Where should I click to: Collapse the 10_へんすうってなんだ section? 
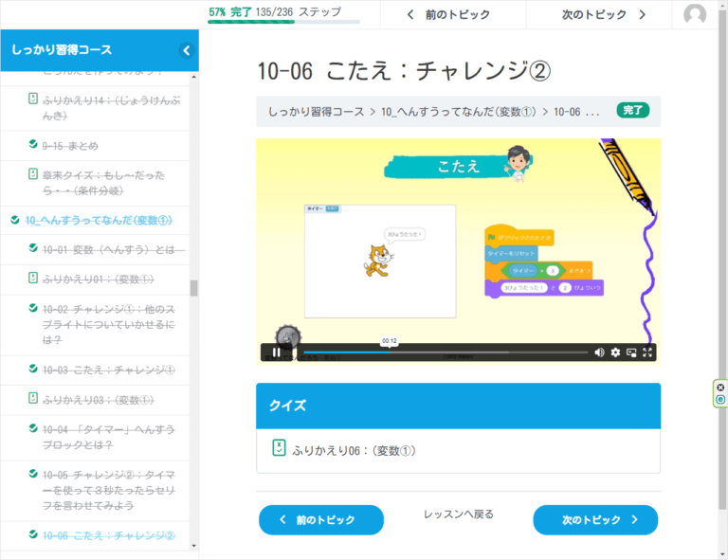(x=14, y=220)
